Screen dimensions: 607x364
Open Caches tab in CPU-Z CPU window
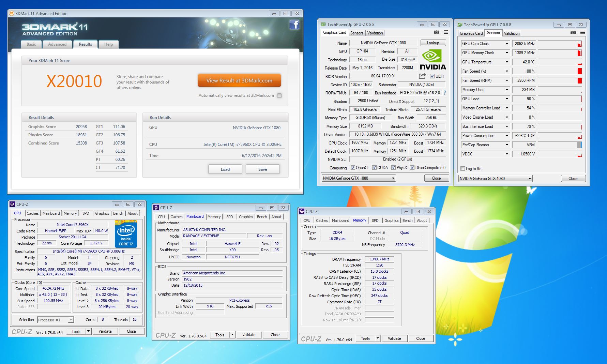pyautogui.click(x=33, y=213)
